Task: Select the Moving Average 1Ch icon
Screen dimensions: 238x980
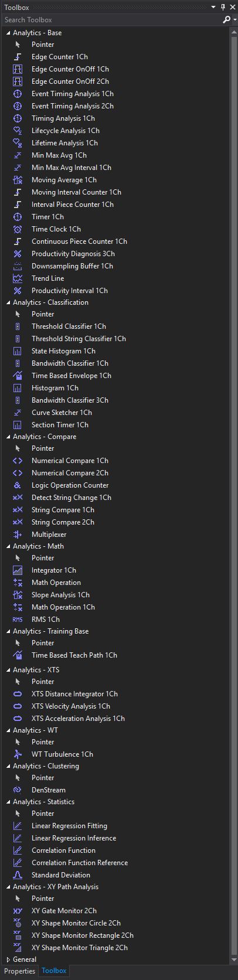Action: 18,180
